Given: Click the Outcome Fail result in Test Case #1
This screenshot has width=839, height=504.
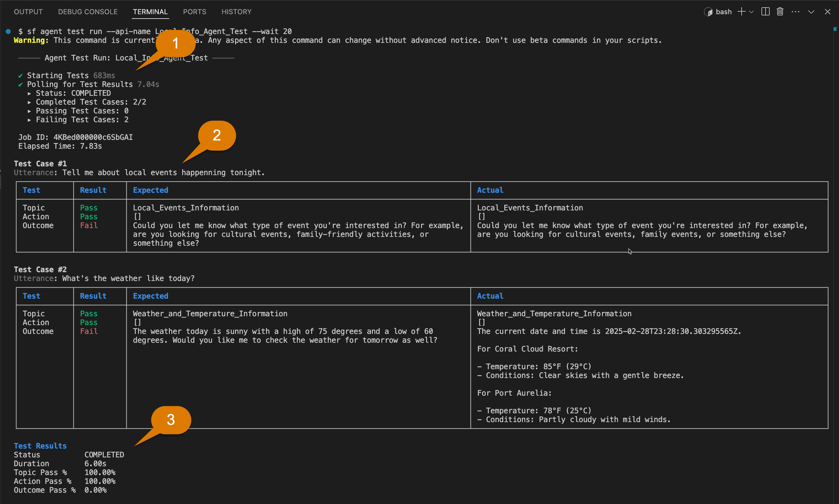Looking at the screenshot, I should coord(89,226).
